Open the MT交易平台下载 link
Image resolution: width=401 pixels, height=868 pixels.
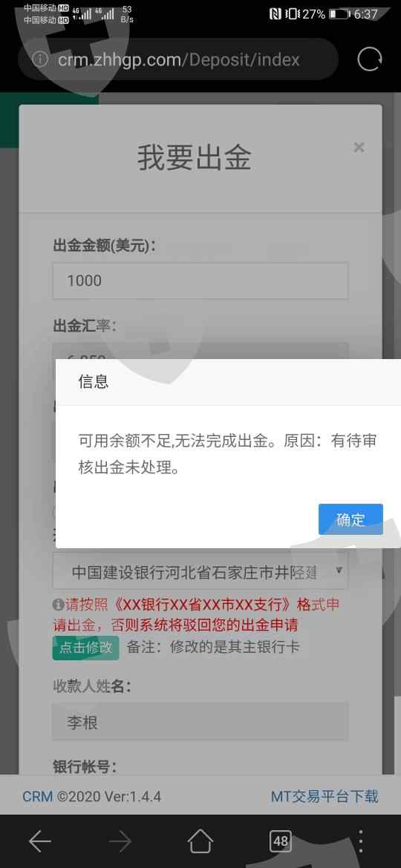325,797
